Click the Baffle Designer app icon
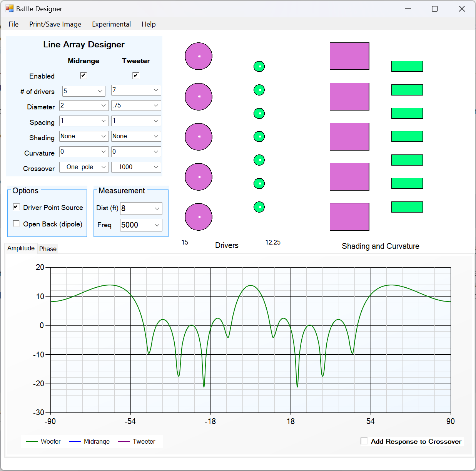Image resolution: width=476 pixels, height=471 pixels. 9,8
